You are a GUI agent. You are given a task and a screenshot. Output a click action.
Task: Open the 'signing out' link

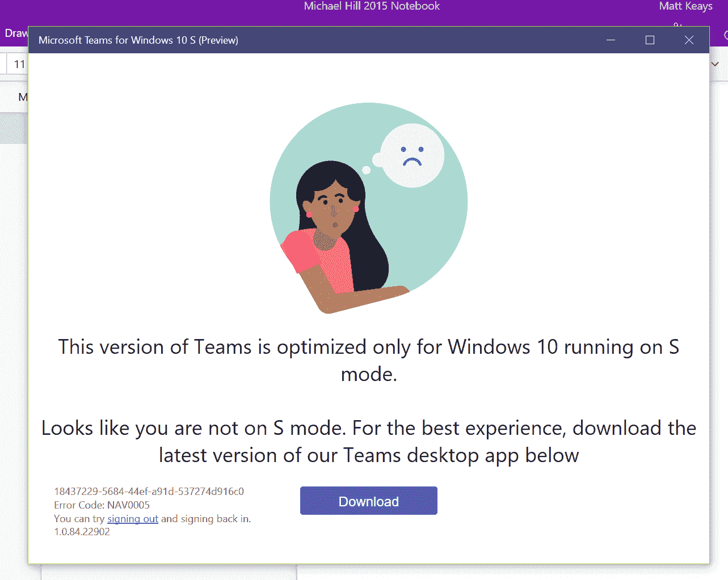click(133, 519)
